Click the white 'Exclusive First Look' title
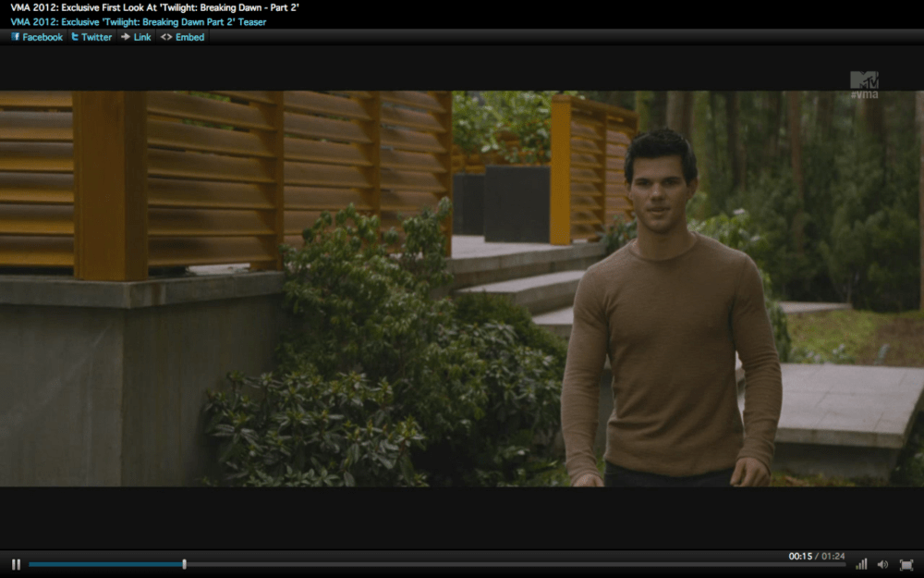The width and height of the screenshot is (924, 578). coord(154,7)
